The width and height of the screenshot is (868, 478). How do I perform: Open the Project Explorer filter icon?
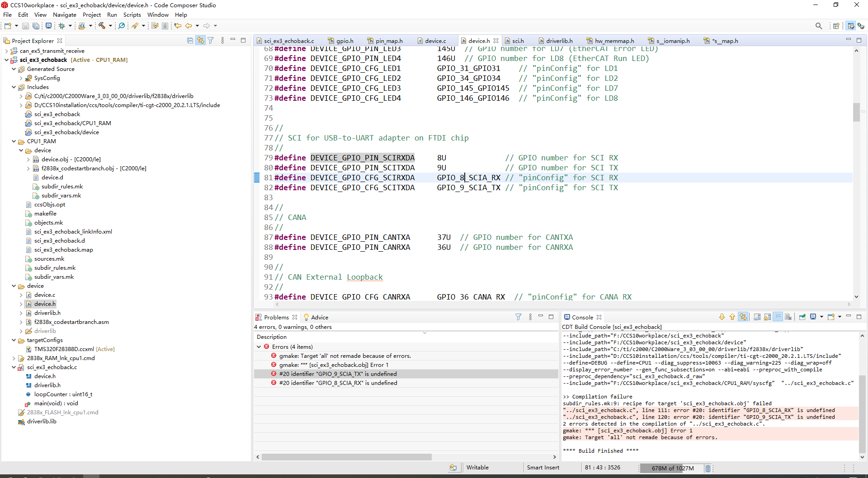211,41
